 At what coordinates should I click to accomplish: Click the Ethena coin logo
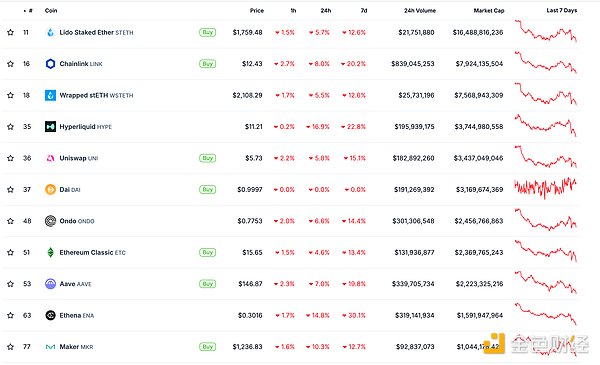(x=50, y=315)
